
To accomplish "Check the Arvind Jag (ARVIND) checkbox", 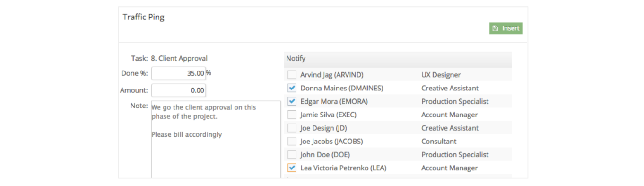I will pyautogui.click(x=292, y=75).
